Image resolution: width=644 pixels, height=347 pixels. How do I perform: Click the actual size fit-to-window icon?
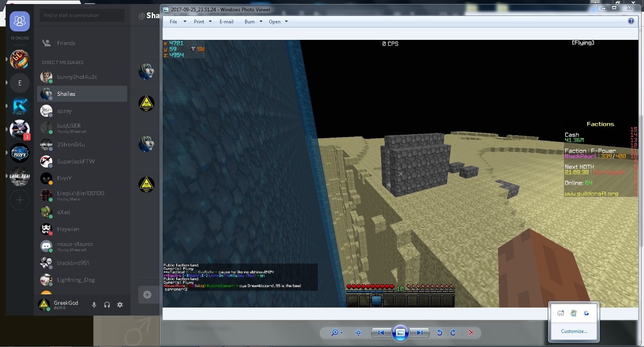(x=358, y=333)
